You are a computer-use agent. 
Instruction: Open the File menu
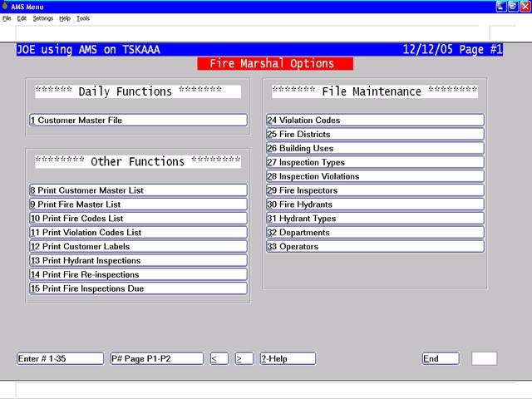coord(7,18)
